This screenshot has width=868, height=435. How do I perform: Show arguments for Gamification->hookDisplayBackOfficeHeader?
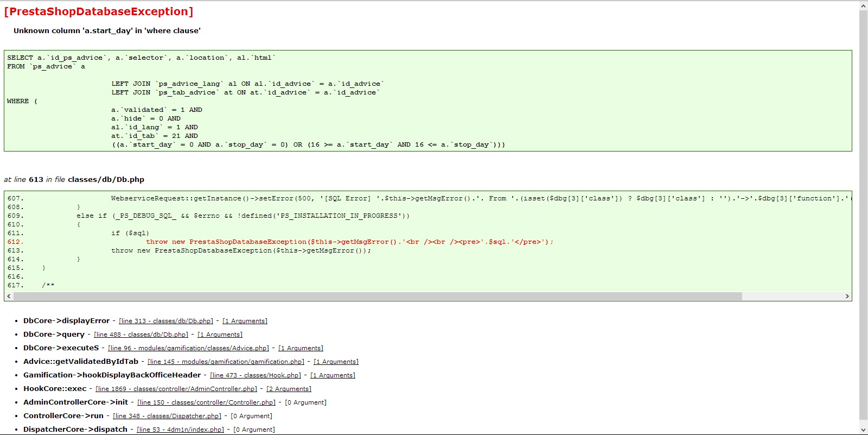click(333, 375)
